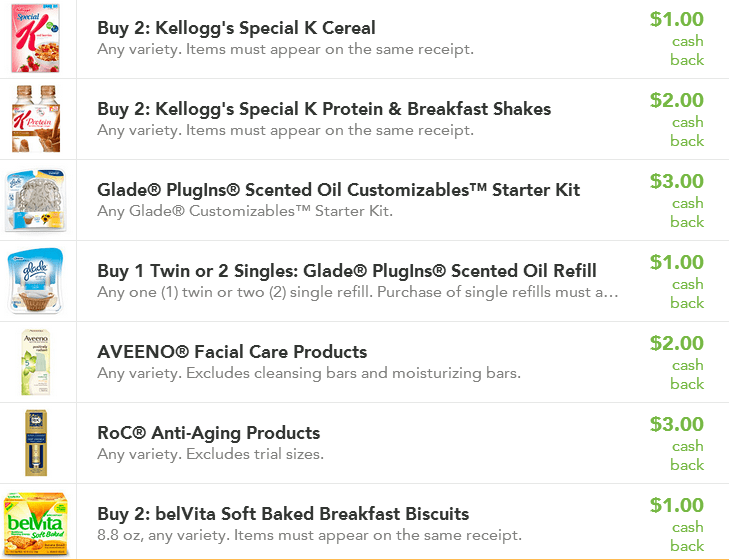Open the RoC Anti-Aging Products offer
This screenshot has height=560, width=729.
tap(209, 433)
